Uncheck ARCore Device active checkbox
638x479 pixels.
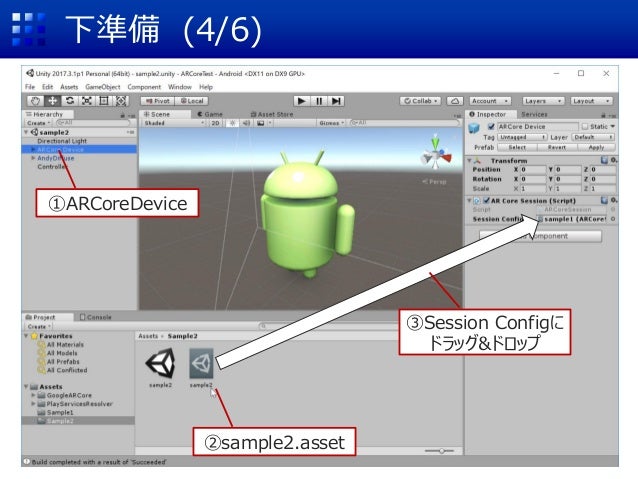pyautogui.click(x=491, y=127)
